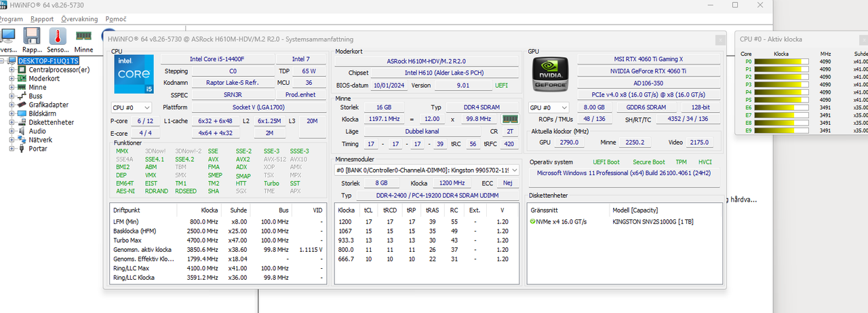Click the Secure Boot label

tap(649, 162)
